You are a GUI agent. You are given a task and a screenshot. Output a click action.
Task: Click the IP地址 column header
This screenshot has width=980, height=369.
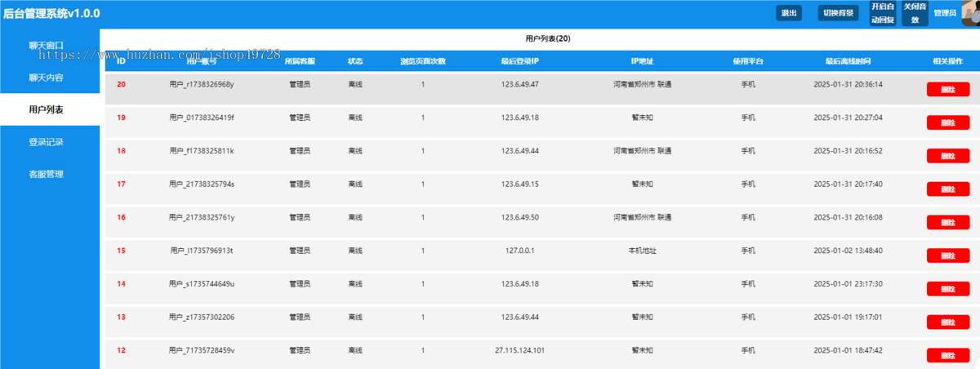(642, 61)
